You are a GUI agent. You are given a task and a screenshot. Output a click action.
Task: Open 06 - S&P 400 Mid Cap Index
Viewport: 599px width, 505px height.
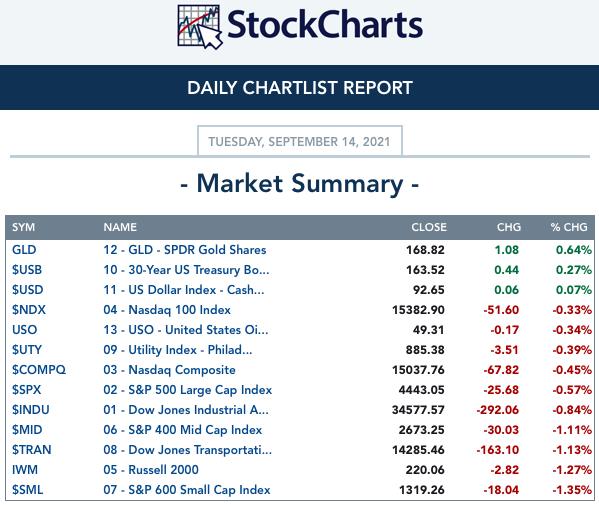tap(183, 430)
